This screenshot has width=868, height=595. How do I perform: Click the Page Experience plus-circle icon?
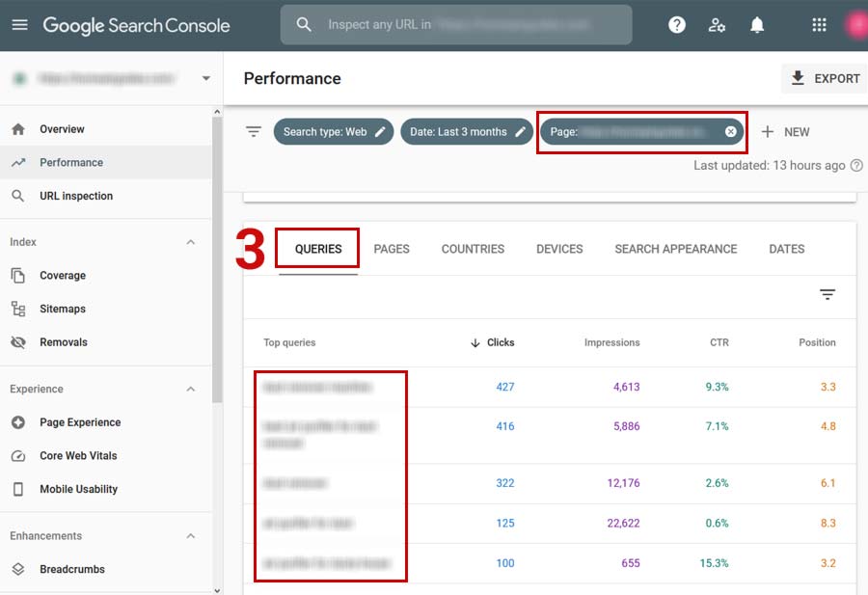(x=18, y=422)
